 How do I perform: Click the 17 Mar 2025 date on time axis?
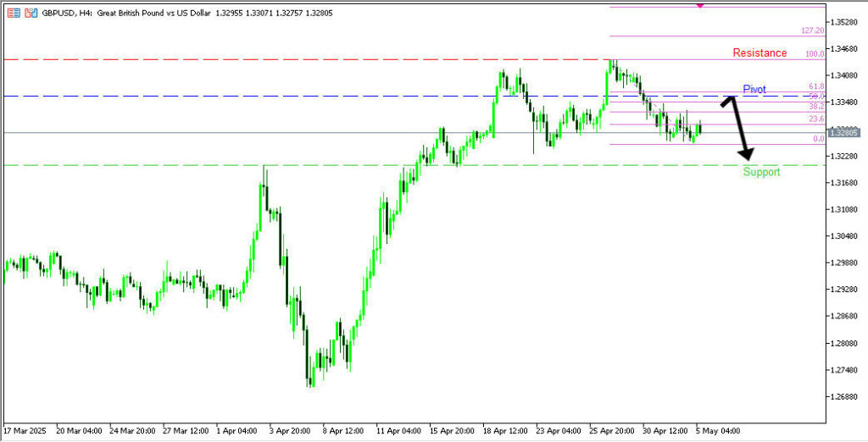pyautogui.click(x=24, y=430)
